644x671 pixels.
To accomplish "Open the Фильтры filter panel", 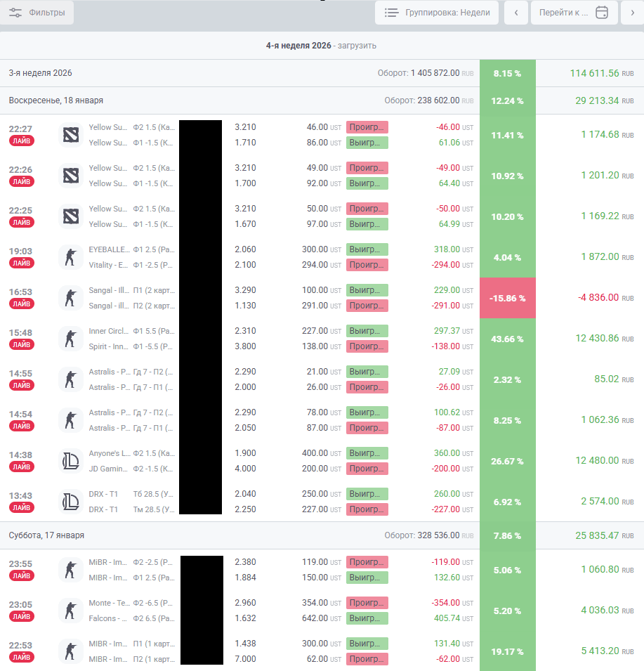I will (x=37, y=13).
